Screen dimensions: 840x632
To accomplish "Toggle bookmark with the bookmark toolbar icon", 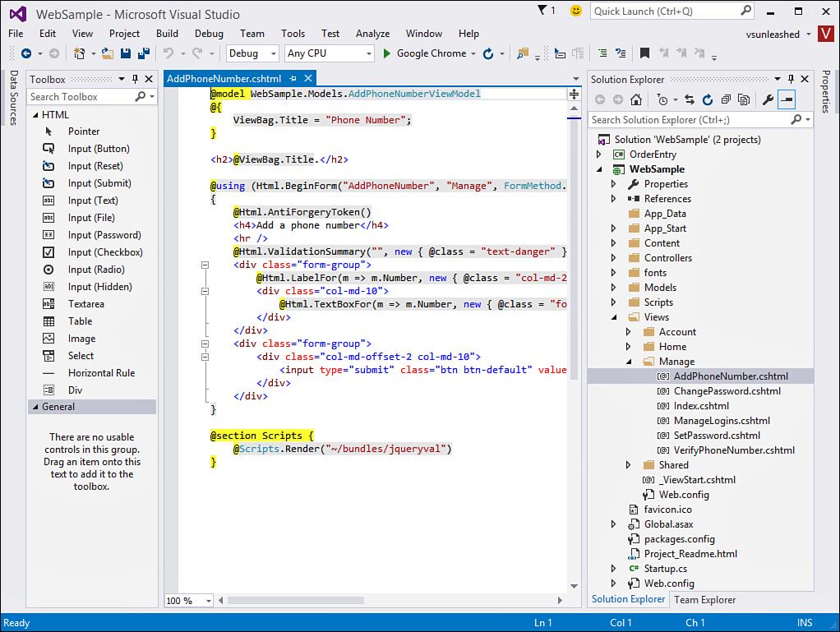I will (644, 53).
